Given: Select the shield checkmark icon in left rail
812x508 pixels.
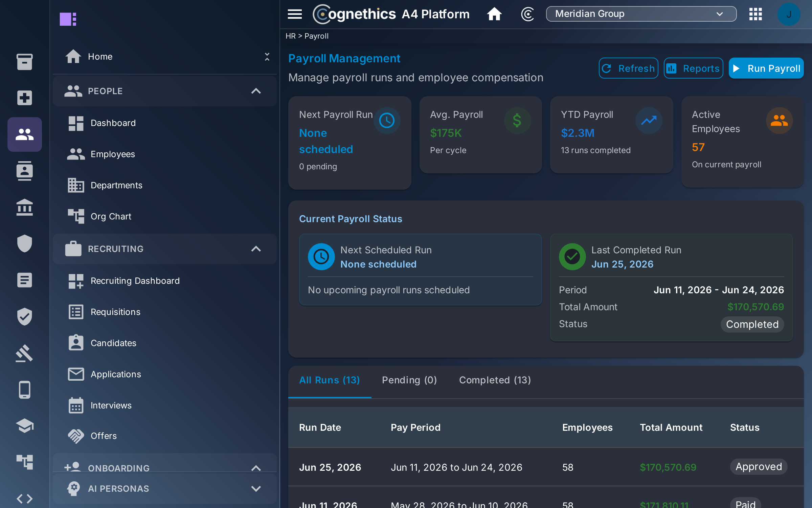Looking at the screenshot, I should [x=24, y=317].
